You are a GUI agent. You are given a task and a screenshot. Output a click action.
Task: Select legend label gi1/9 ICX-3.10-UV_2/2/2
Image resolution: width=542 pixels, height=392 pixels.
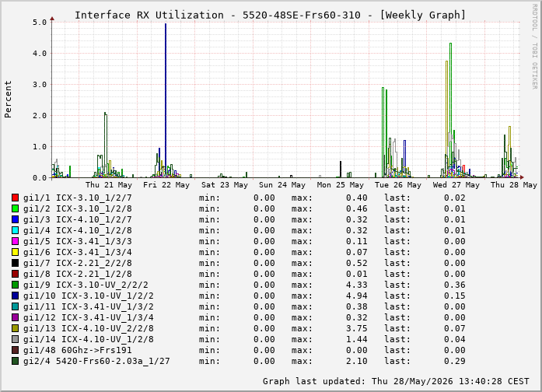click(86, 285)
